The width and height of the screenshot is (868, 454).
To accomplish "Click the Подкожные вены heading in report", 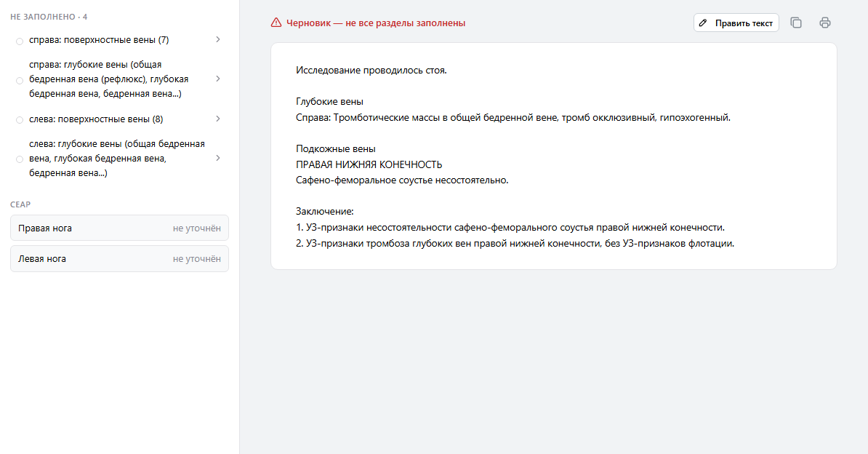I will pyautogui.click(x=336, y=148).
